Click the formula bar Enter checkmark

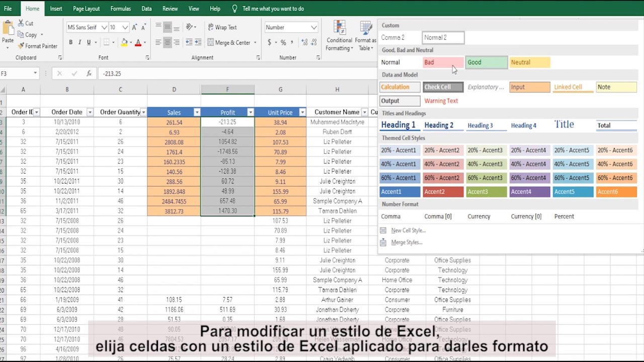(74, 73)
